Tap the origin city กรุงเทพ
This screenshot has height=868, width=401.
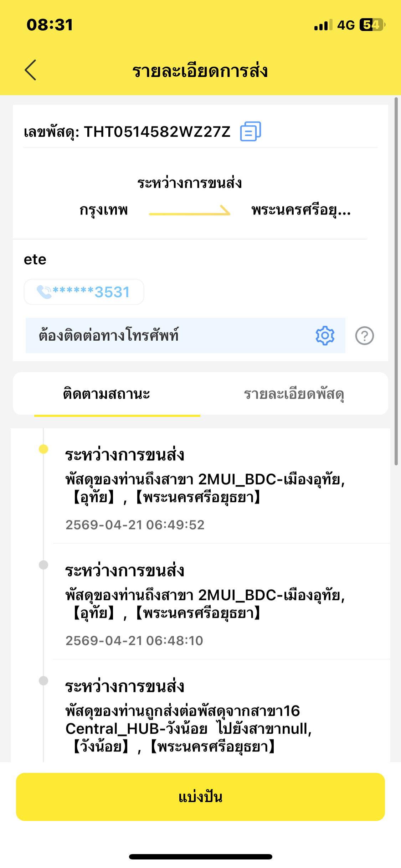click(104, 210)
